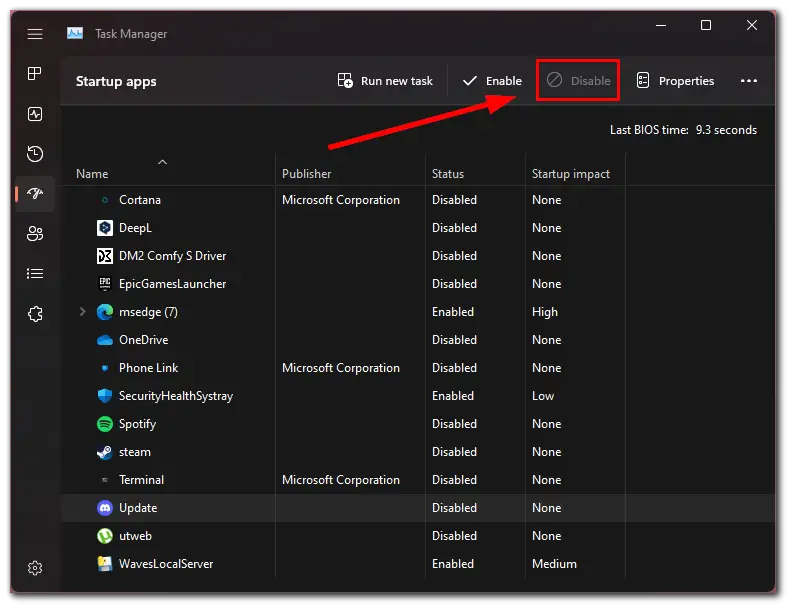Click the EpicGamesLauncher icon

pos(105,284)
